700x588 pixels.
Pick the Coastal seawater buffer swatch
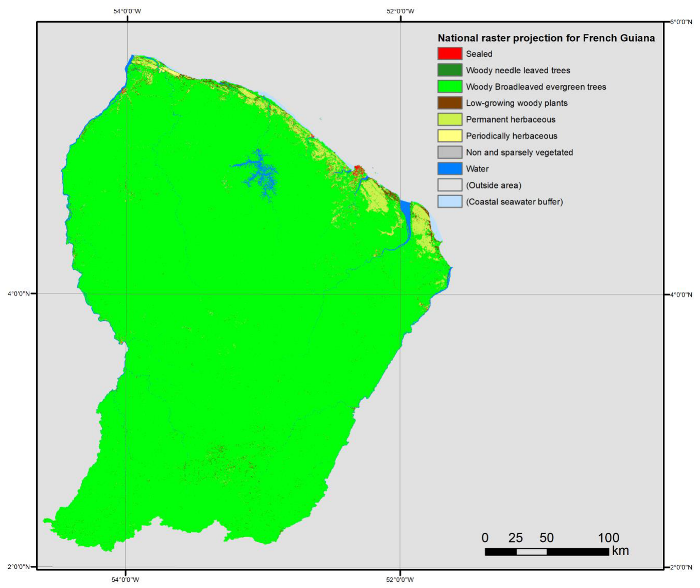(449, 202)
